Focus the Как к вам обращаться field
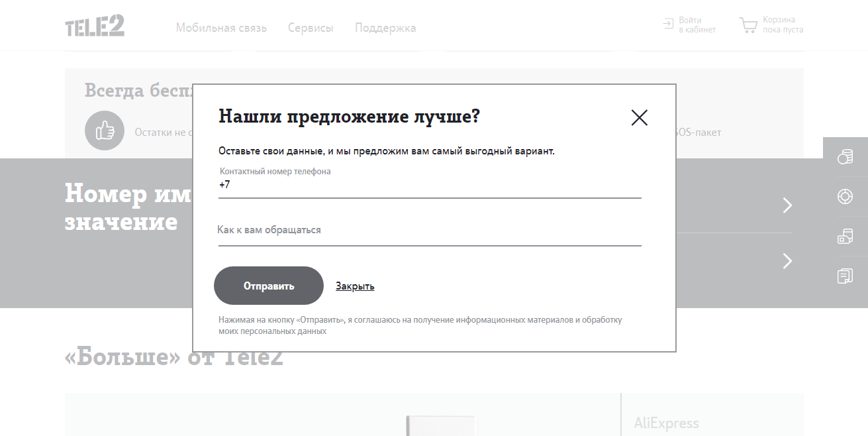Image resolution: width=868 pixels, height=436 pixels. coord(430,231)
